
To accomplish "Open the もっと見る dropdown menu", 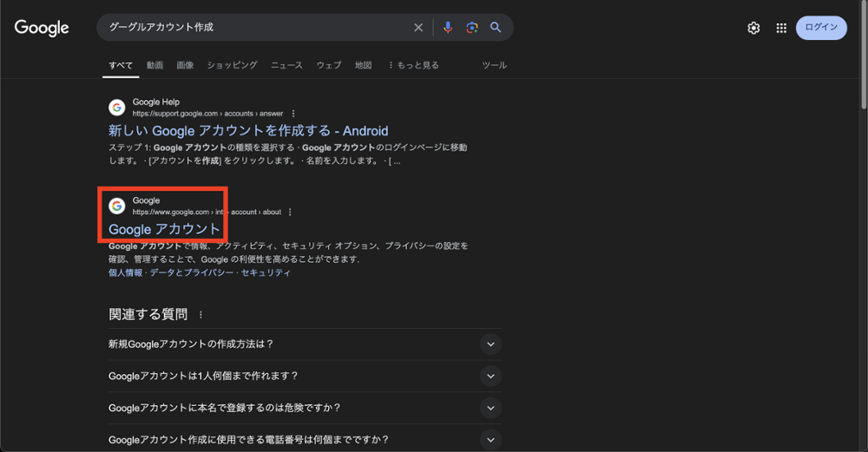I will pyautogui.click(x=413, y=65).
